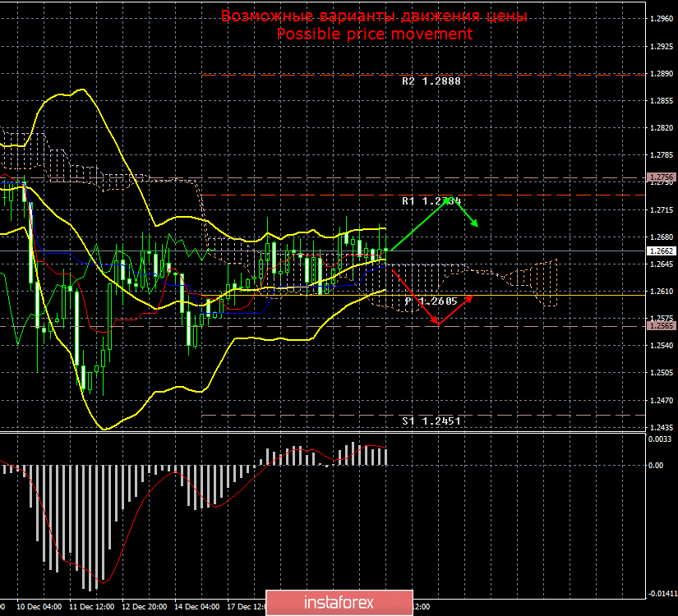
Task: Click the 1.2645 price axis value
Action: (x=662, y=264)
